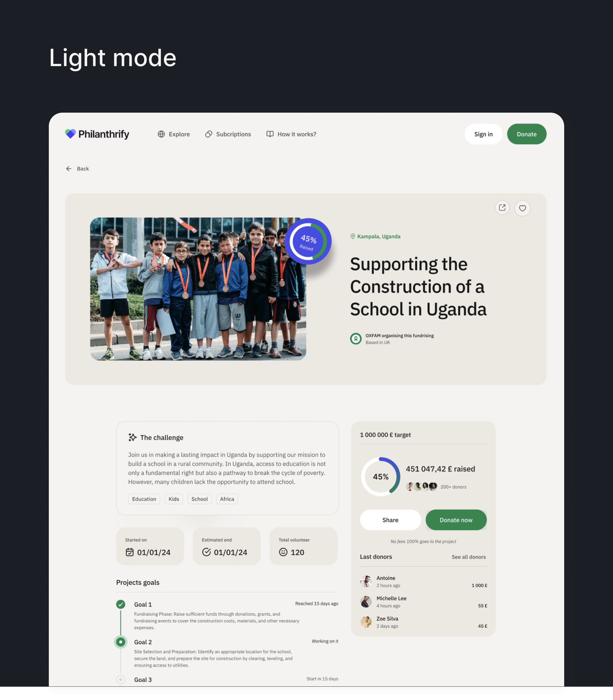Click the white Share button

390,520
